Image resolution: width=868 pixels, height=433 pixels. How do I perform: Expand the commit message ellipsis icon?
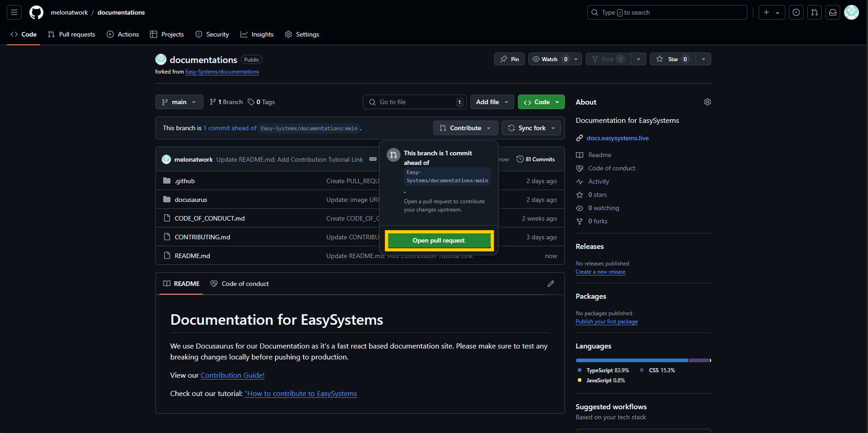(373, 159)
